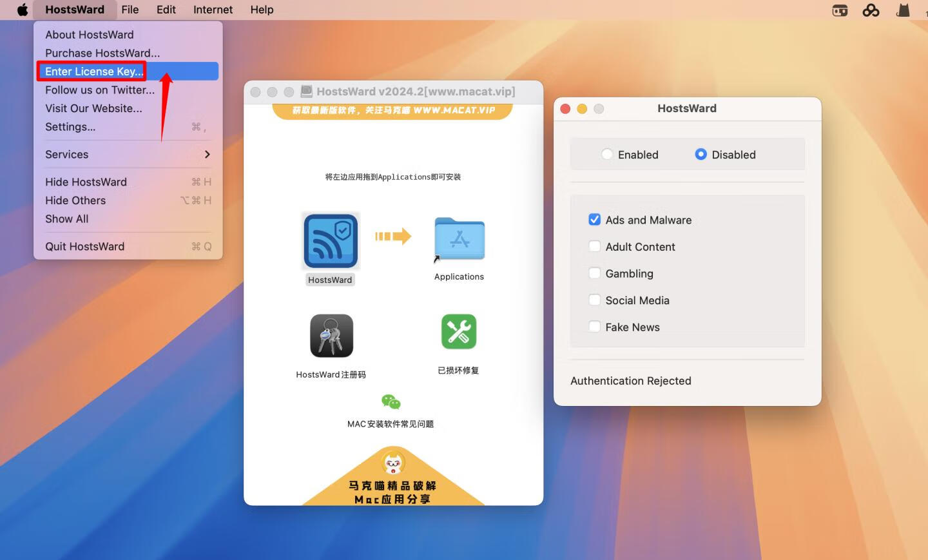The height and width of the screenshot is (560, 928).
Task: Expand the Services submenu
Action: coord(128,154)
